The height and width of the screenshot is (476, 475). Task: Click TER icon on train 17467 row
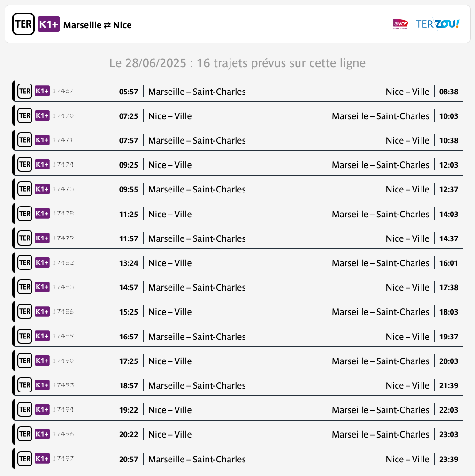(25, 91)
